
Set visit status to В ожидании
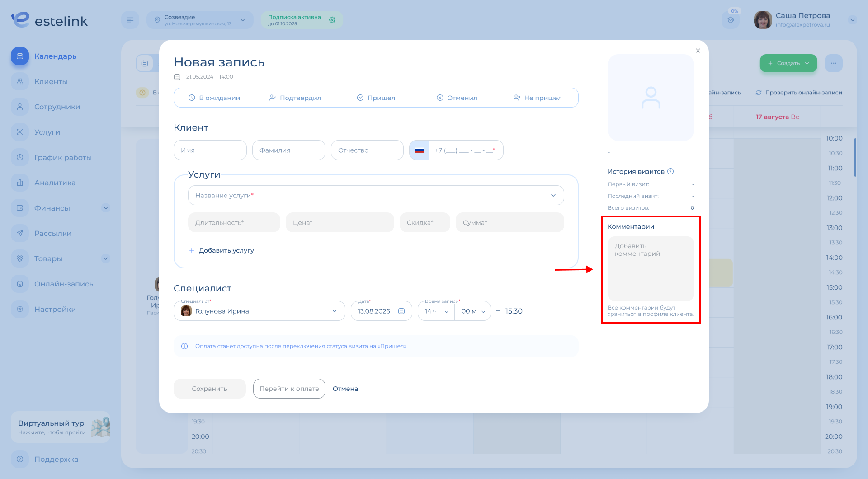point(214,98)
